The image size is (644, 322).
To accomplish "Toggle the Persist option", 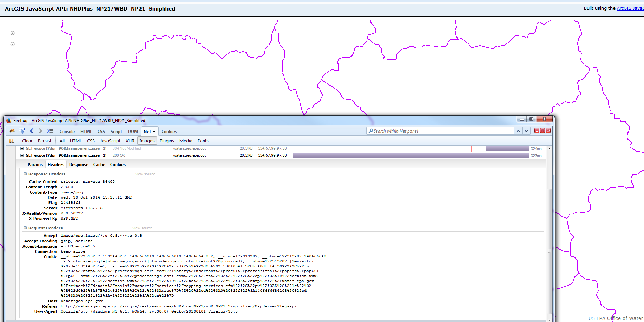I will (45, 141).
